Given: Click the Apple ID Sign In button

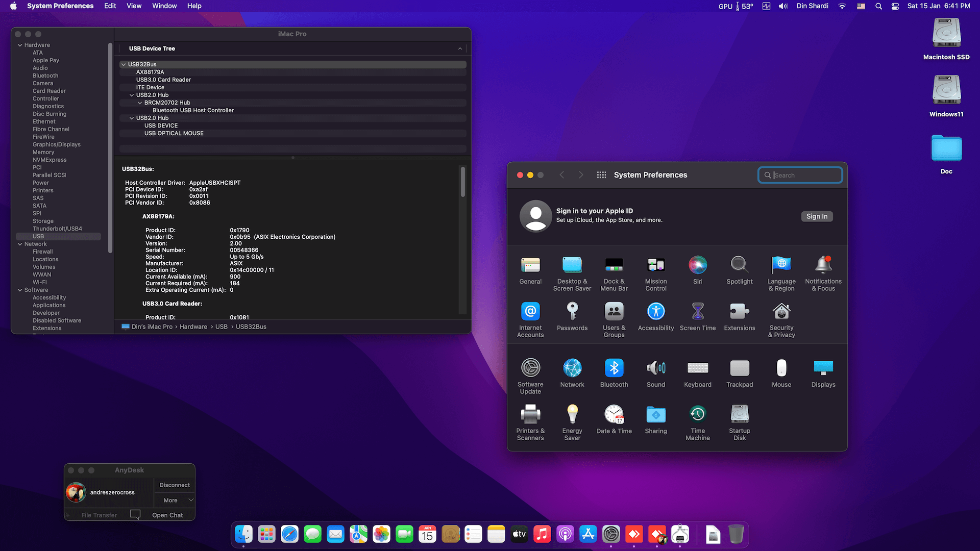Looking at the screenshot, I should click(817, 216).
